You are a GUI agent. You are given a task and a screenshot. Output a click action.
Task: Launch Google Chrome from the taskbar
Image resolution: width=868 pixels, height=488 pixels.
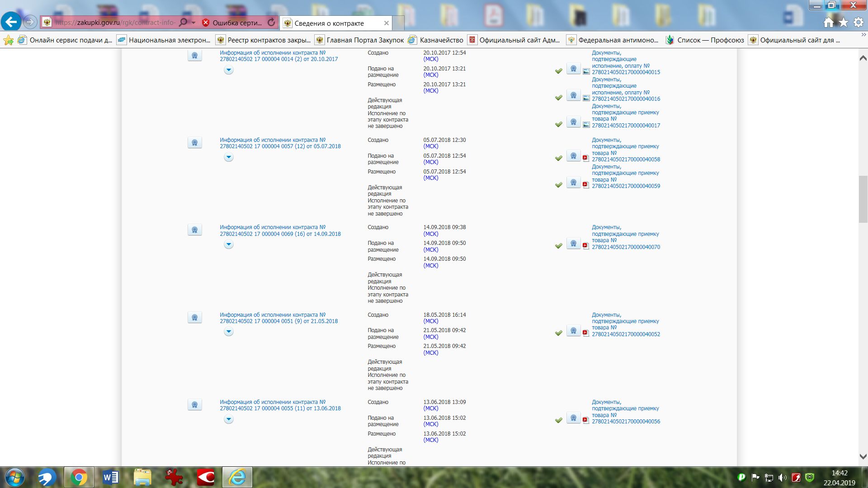(x=79, y=477)
